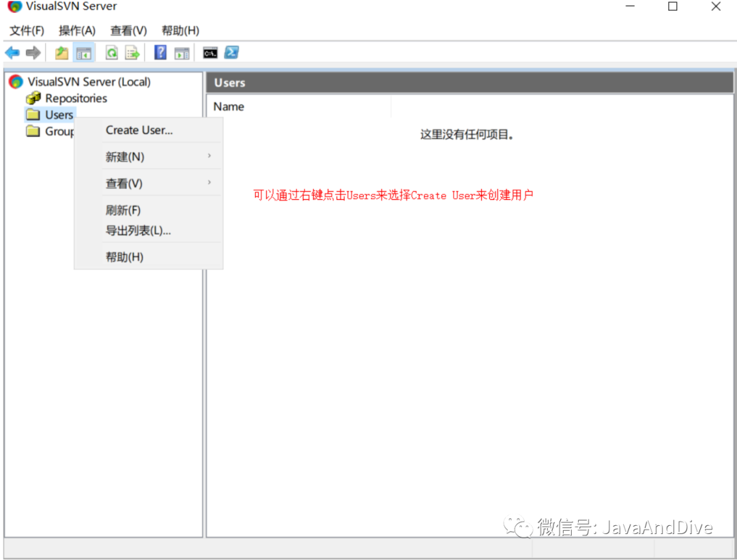Click the VisualSVN Server (Local) tree icon

coord(16,82)
